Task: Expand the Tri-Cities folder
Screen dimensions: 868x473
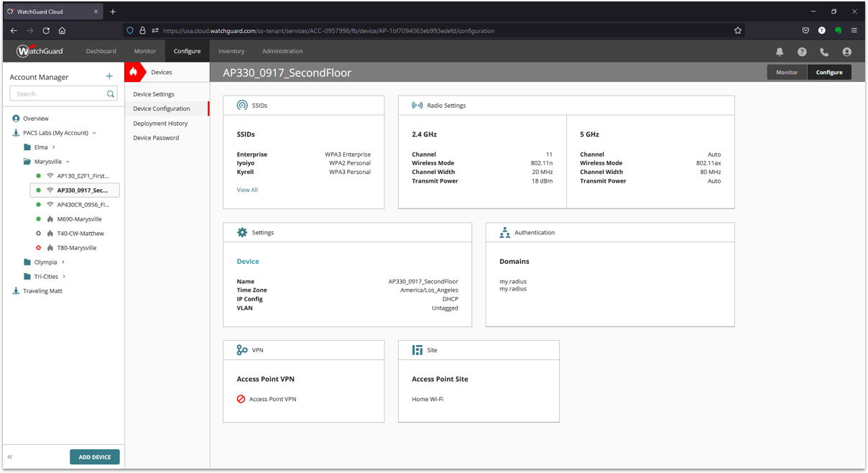Action: (x=64, y=277)
